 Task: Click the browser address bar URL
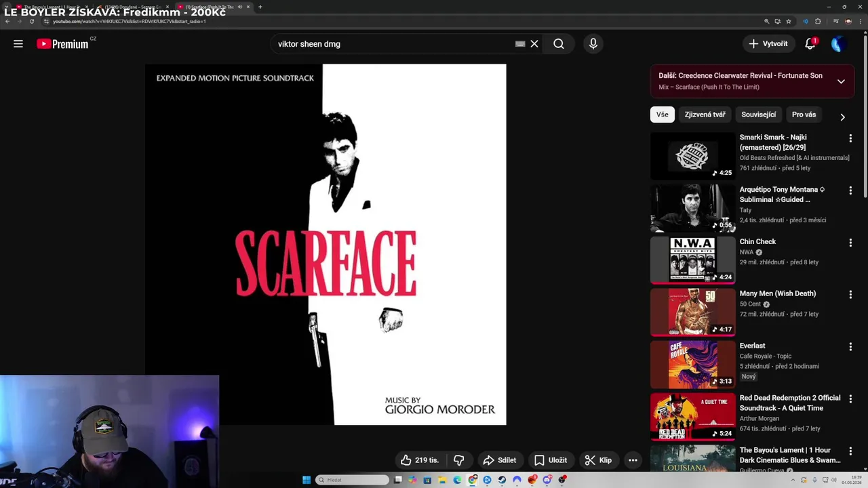129,21
